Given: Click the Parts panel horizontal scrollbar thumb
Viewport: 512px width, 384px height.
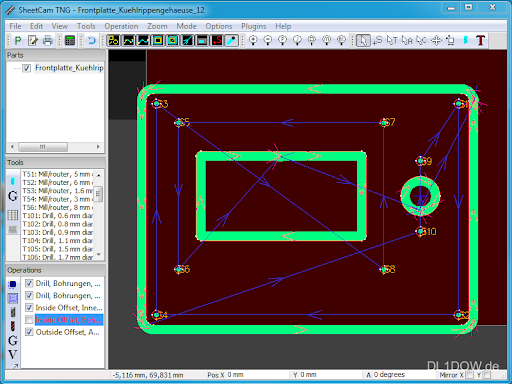Looking at the screenshot, I should pyautogui.click(x=43, y=147).
